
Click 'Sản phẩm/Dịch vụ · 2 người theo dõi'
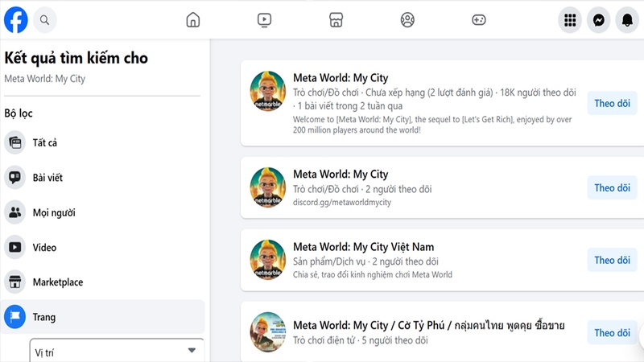click(x=365, y=261)
